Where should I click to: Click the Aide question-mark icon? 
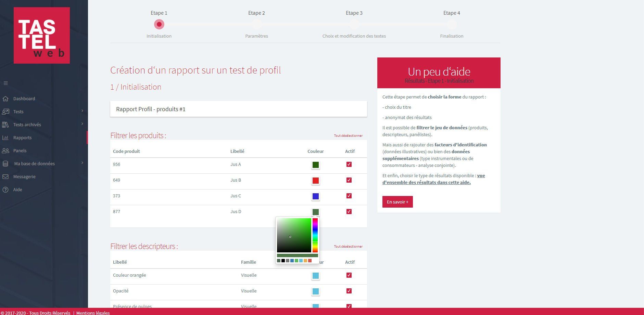point(5,189)
